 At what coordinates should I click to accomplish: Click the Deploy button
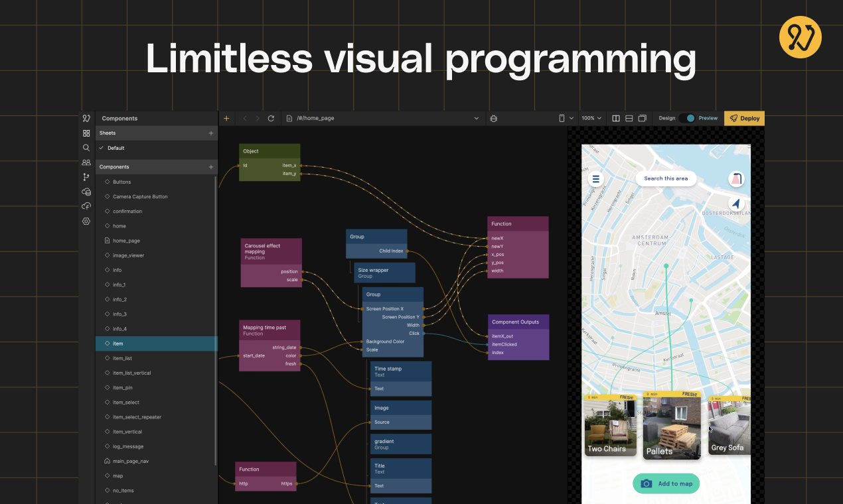[x=744, y=118]
